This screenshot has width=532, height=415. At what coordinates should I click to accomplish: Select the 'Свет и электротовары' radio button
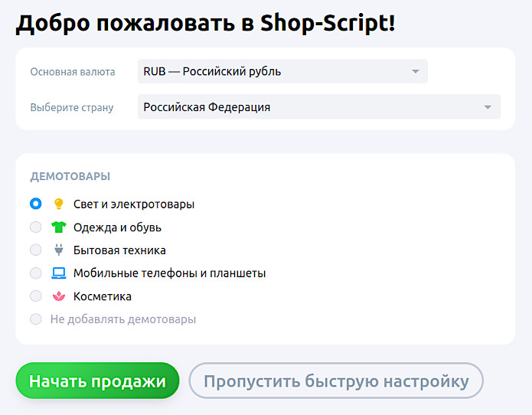[36, 204]
